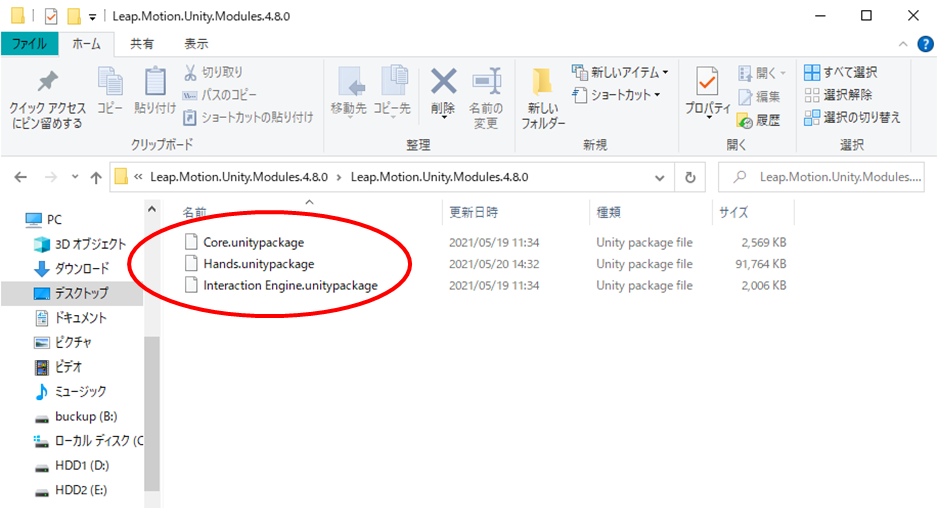
Task: Open Shortcut (ショートカット) dropdown
Action: (x=616, y=95)
